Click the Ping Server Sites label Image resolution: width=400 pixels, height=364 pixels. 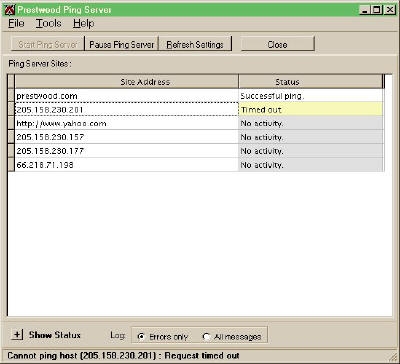(x=40, y=63)
